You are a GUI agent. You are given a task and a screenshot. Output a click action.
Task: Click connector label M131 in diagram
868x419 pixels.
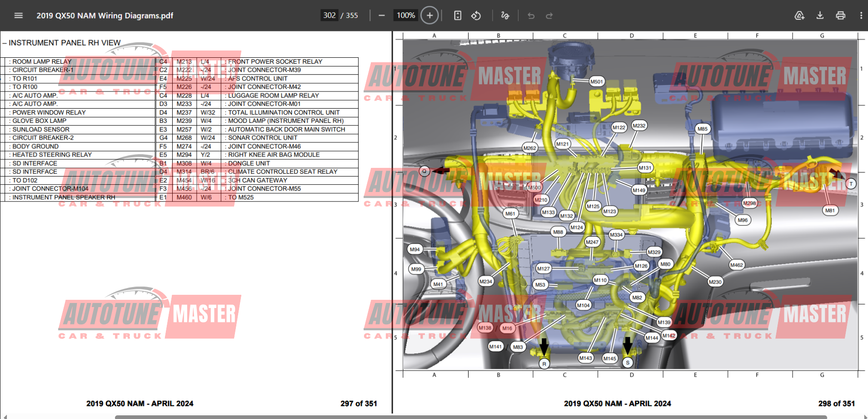point(645,168)
